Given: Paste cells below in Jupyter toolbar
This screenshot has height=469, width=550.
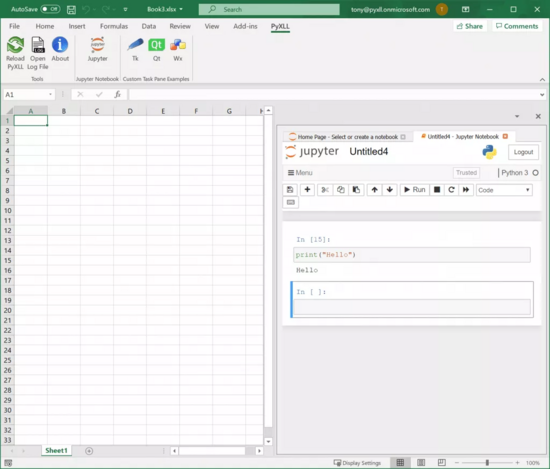Looking at the screenshot, I should tap(356, 190).
